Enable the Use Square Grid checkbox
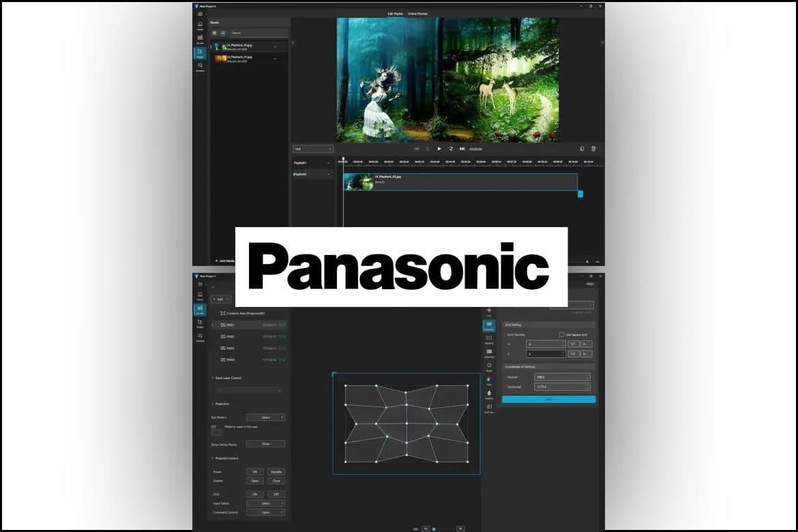Screen dimensions: 798x532 [x=561, y=334]
